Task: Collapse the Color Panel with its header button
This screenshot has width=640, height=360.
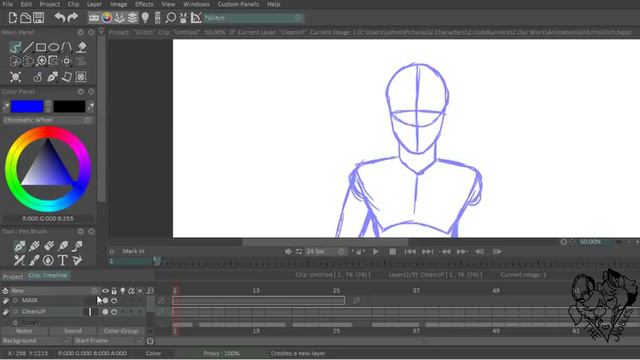Action: click(80, 91)
